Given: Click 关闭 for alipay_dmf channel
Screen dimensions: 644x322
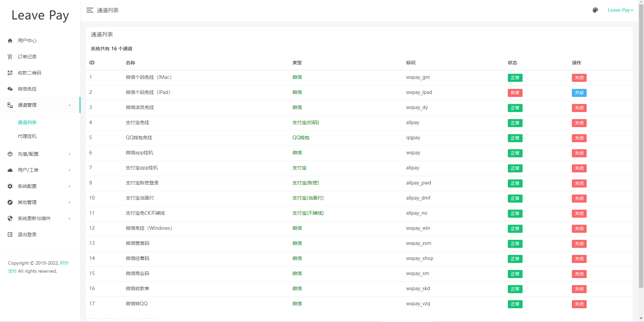Looking at the screenshot, I should coord(579,199).
